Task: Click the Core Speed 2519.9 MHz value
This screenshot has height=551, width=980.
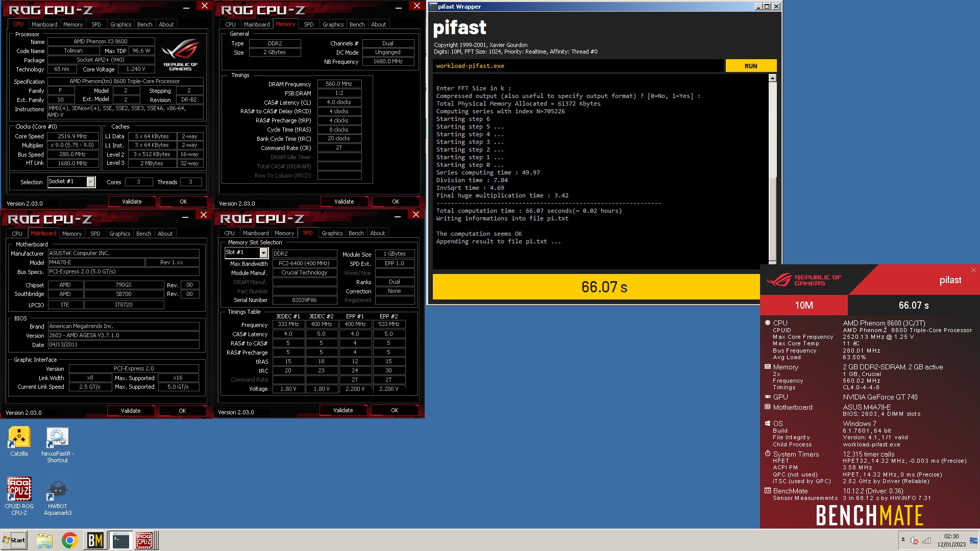Action: pos(72,136)
